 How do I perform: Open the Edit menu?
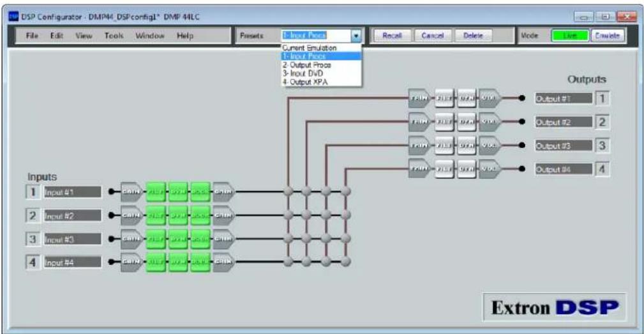coord(57,36)
